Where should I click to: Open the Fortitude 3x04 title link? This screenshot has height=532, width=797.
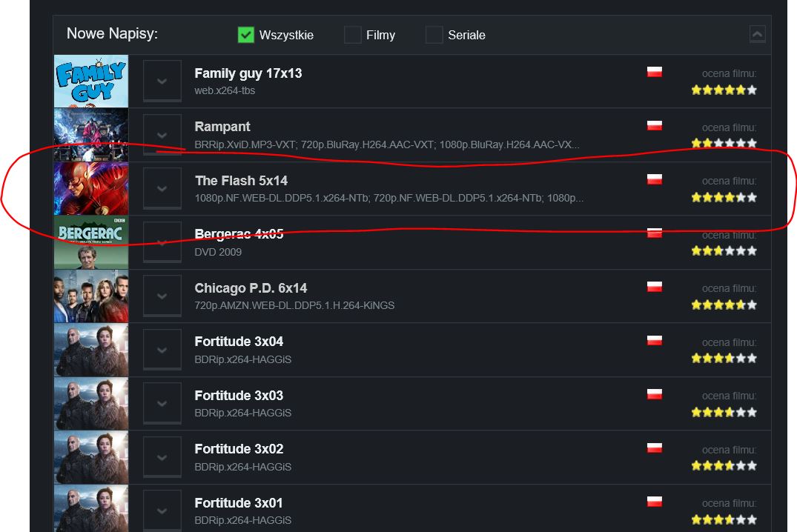239,342
